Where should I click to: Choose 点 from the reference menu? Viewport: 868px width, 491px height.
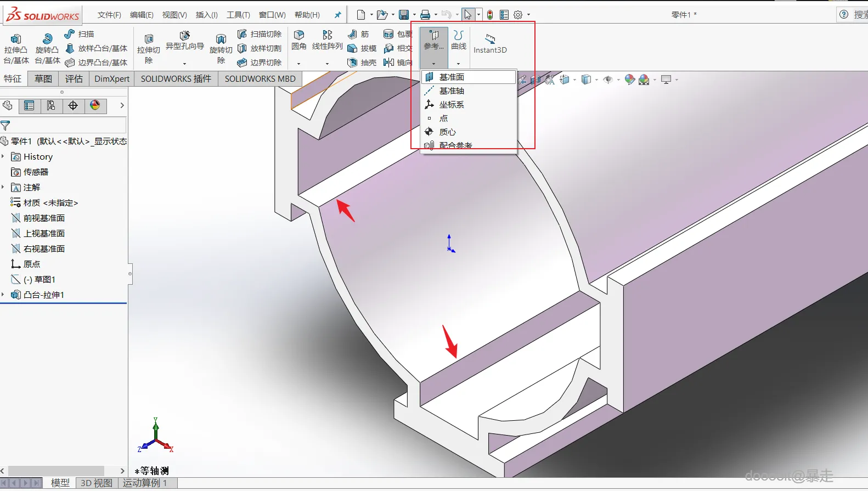click(x=469, y=118)
